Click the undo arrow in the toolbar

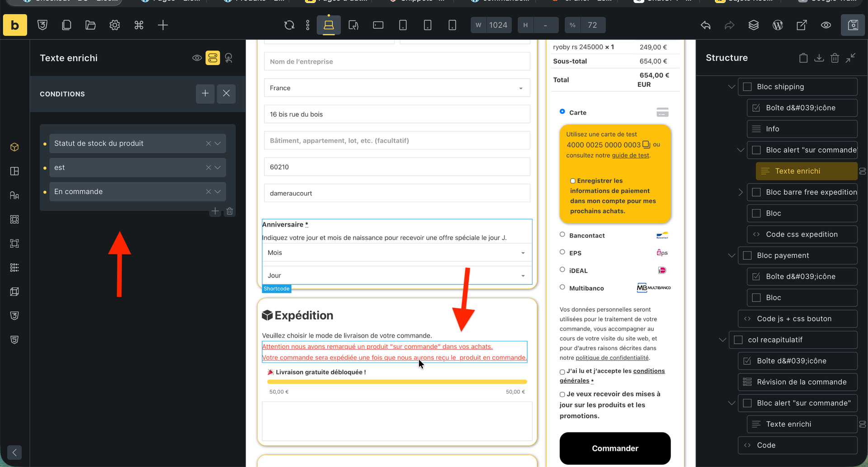pos(705,25)
